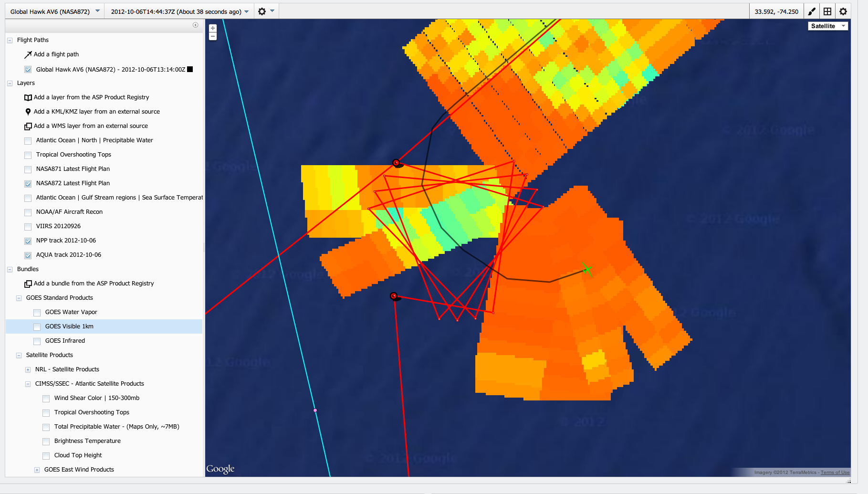Select the GOES Visible 1km tree row
The width and height of the screenshot is (868, 494).
coord(69,326)
